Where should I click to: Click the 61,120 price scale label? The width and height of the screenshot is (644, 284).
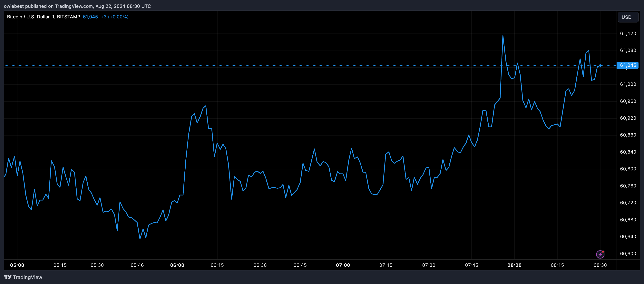pyautogui.click(x=628, y=33)
